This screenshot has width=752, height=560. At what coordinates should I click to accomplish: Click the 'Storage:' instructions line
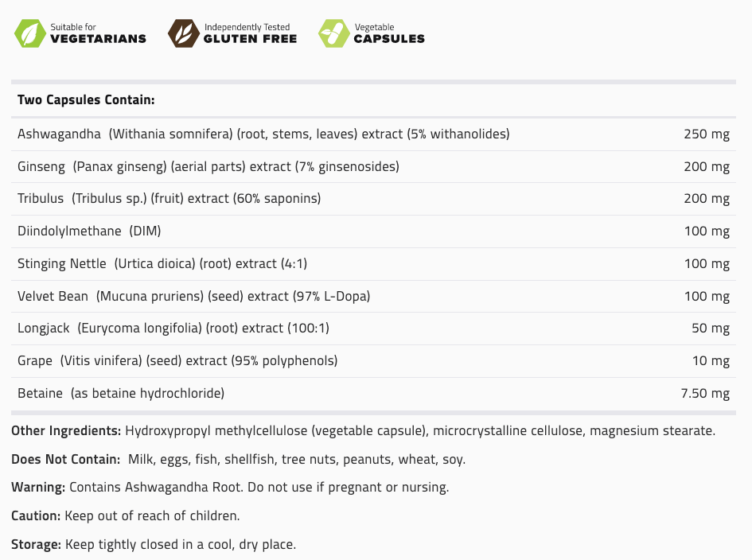[153, 545]
